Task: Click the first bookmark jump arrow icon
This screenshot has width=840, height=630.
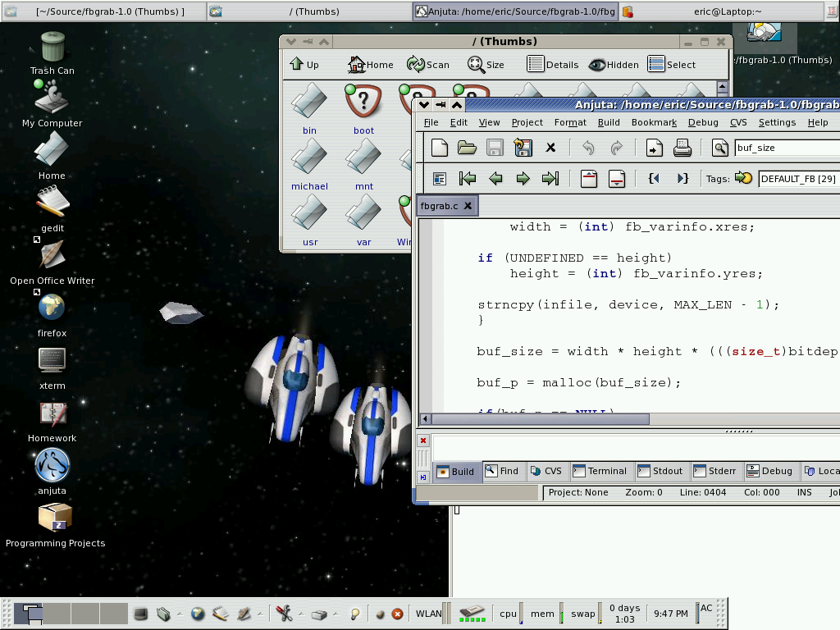Action: point(468,178)
